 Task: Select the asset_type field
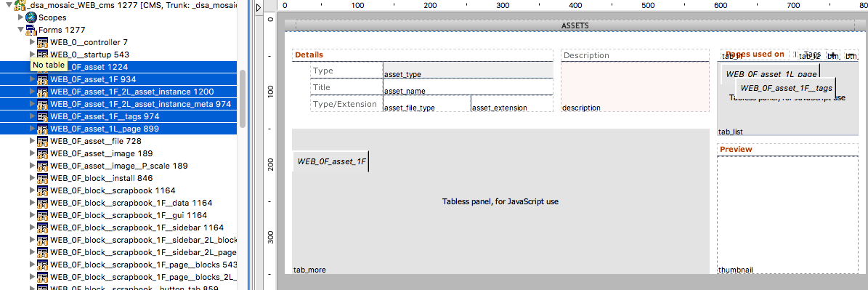468,70
